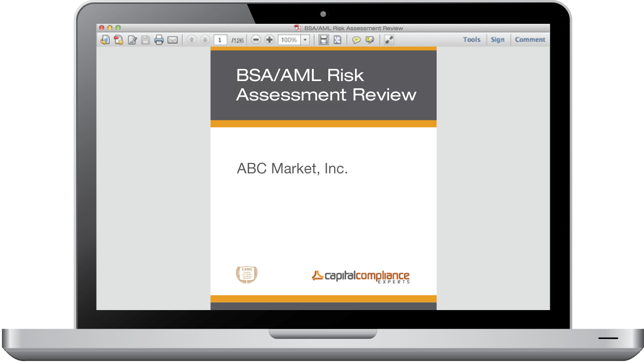Click the email envelope icon

tap(172, 40)
